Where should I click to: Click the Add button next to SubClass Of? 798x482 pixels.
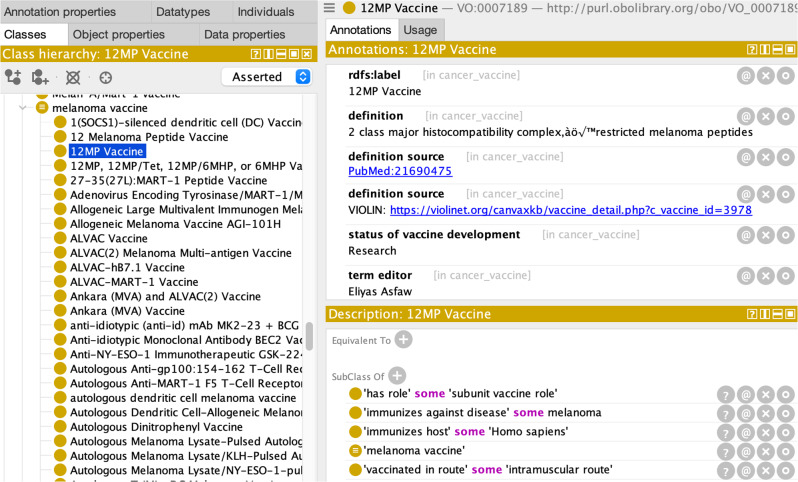tap(397, 376)
